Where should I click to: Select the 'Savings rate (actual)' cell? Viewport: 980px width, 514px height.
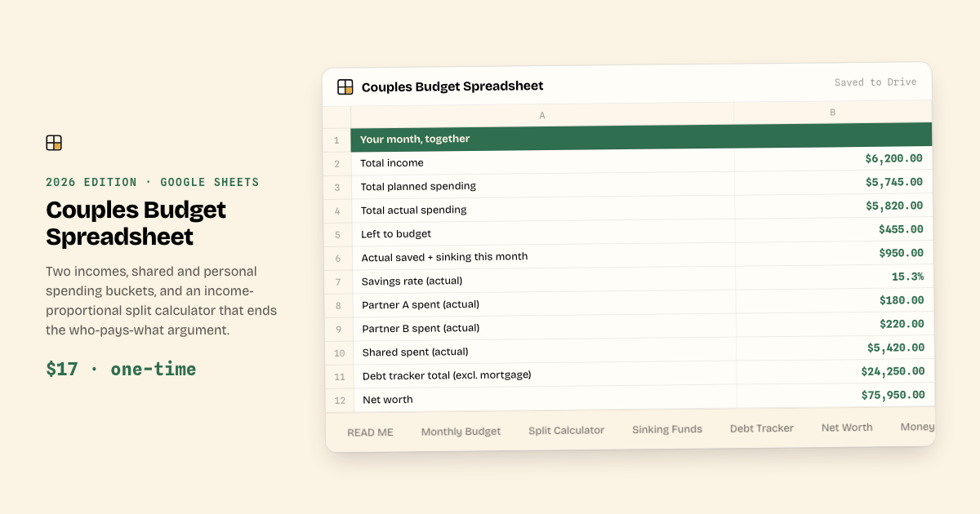click(x=545, y=281)
